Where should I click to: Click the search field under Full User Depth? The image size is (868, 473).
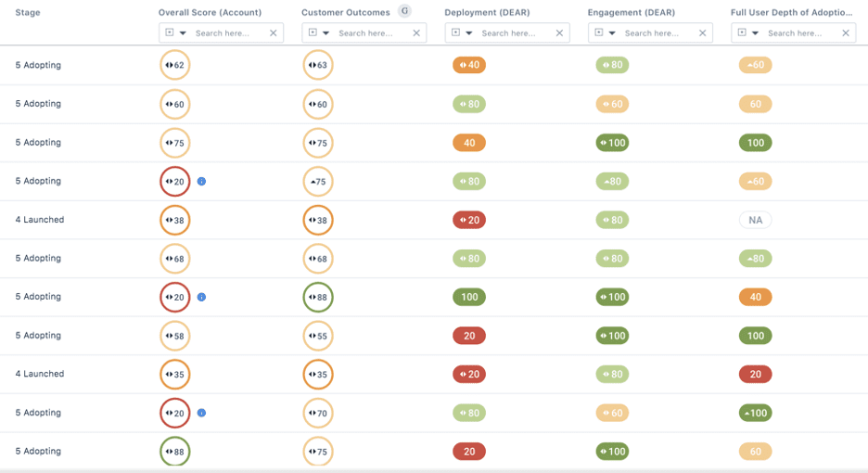pos(801,33)
